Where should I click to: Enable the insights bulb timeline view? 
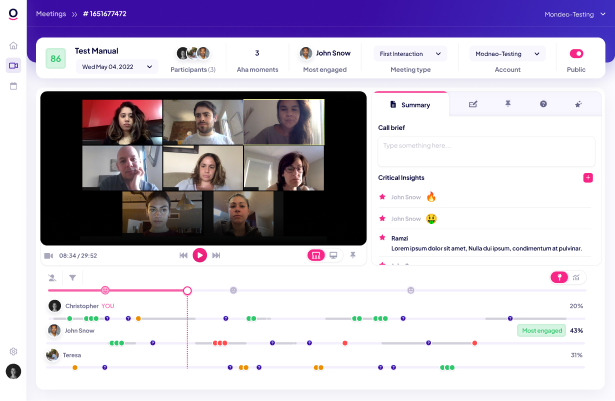(x=559, y=277)
